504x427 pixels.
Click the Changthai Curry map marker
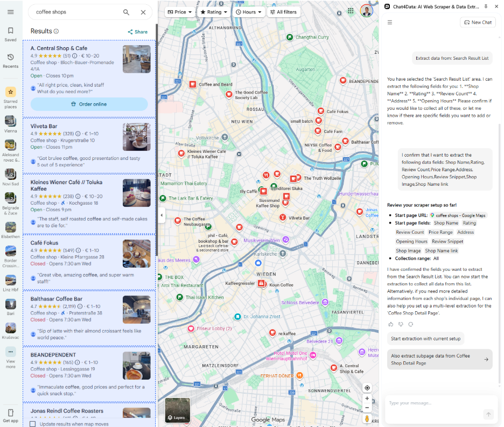tap(290, 37)
